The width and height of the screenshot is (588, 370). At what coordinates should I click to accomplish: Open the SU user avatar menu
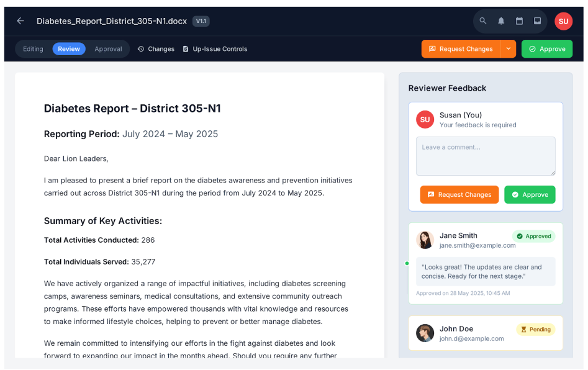[563, 21]
